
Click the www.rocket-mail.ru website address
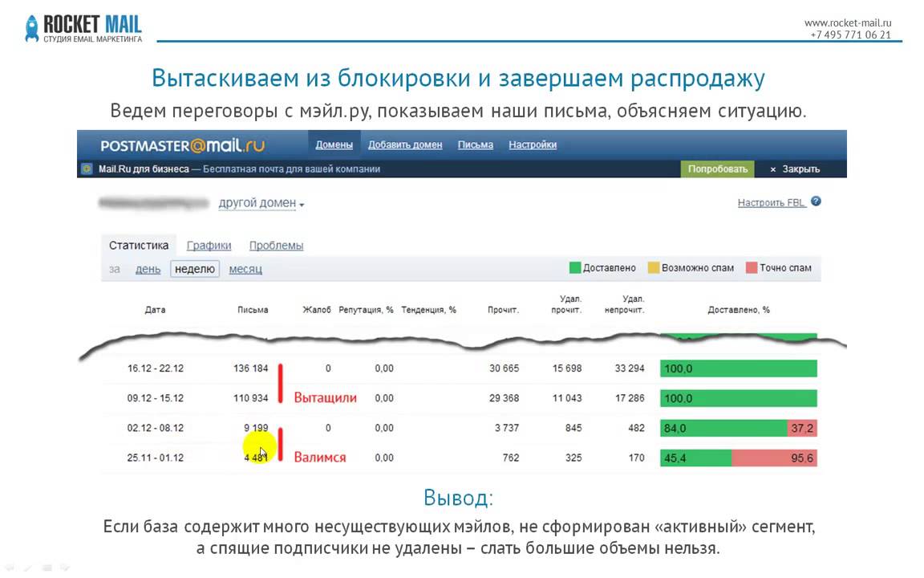coord(847,23)
